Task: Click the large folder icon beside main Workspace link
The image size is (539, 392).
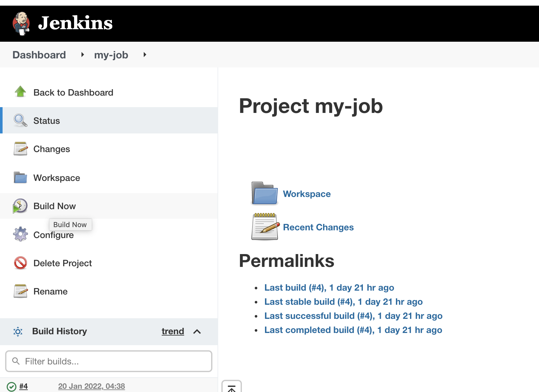Action: pyautogui.click(x=264, y=193)
